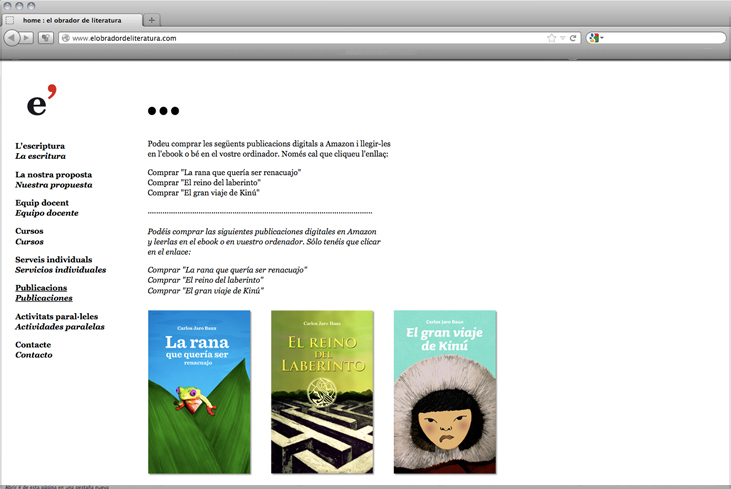Open the La escritura menu link
The width and height of the screenshot is (731, 489).
point(41,156)
